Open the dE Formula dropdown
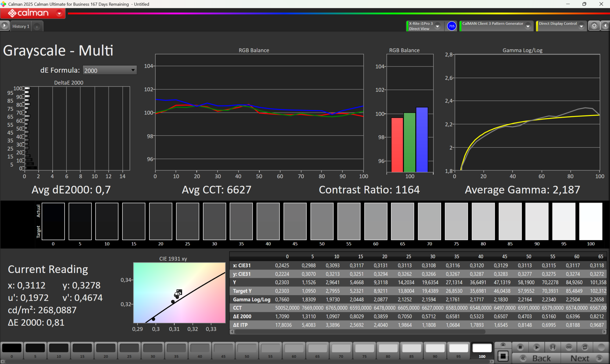 click(x=110, y=70)
